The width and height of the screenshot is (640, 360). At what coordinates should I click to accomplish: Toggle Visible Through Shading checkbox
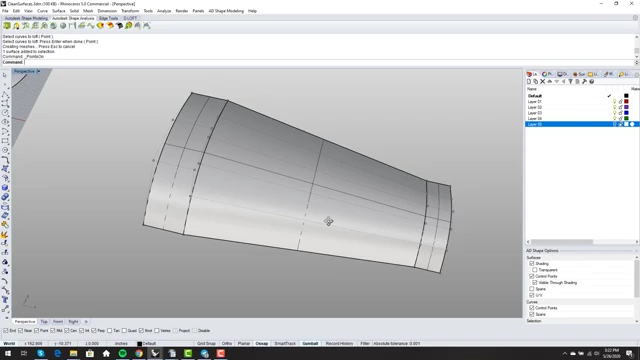coord(535,282)
